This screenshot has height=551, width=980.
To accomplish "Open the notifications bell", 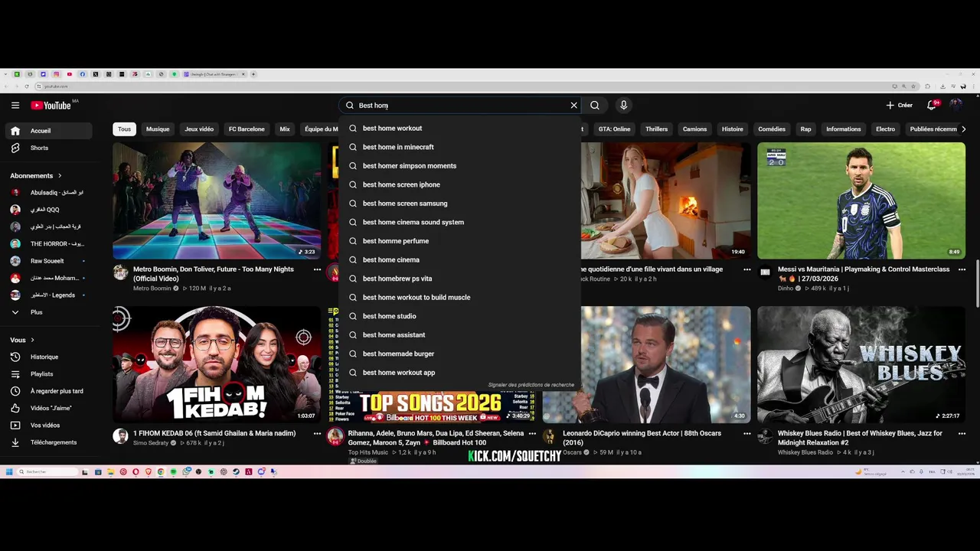I will click(x=932, y=105).
